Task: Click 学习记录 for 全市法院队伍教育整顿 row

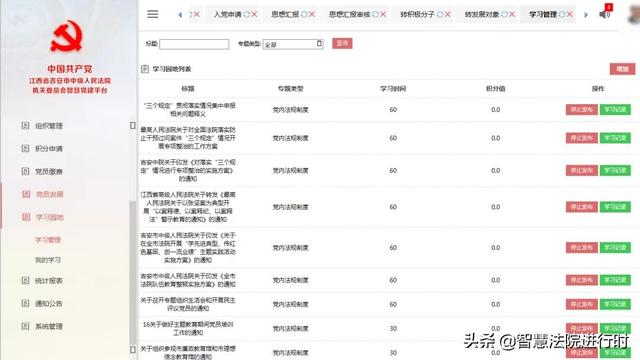Action: (x=615, y=280)
